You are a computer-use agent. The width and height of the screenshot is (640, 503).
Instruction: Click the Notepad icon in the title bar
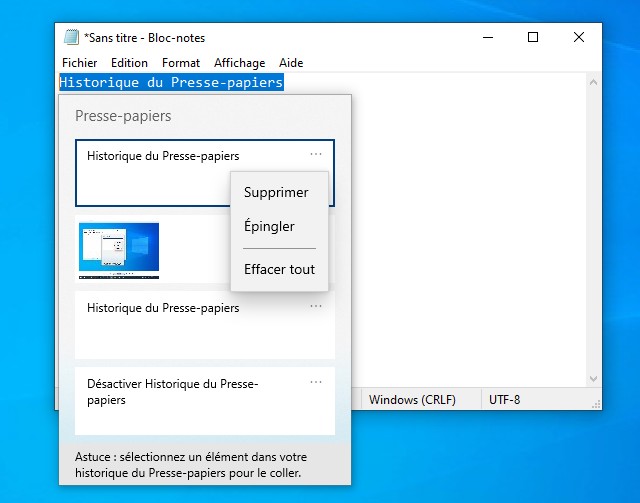tap(71, 38)
